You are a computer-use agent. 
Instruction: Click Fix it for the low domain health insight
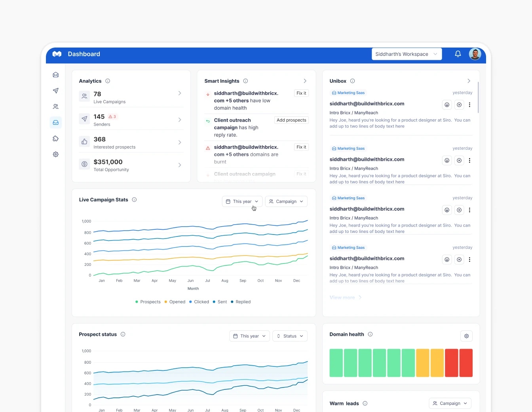pos(301,93)
